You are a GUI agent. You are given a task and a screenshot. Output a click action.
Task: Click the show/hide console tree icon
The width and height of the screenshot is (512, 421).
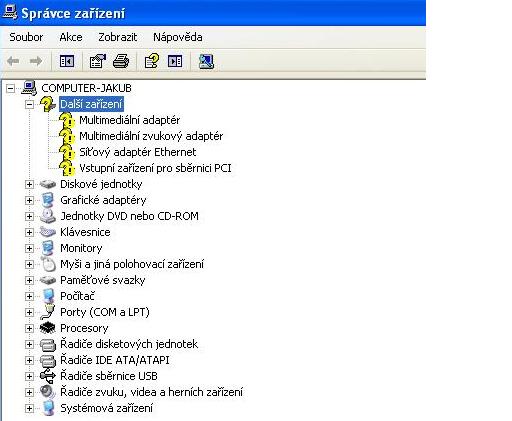(67, 61)
